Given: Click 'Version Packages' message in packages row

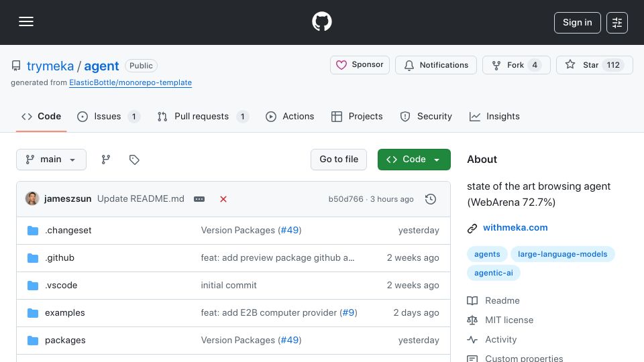Looking at the screenshot, I should [x=237, y=341].
